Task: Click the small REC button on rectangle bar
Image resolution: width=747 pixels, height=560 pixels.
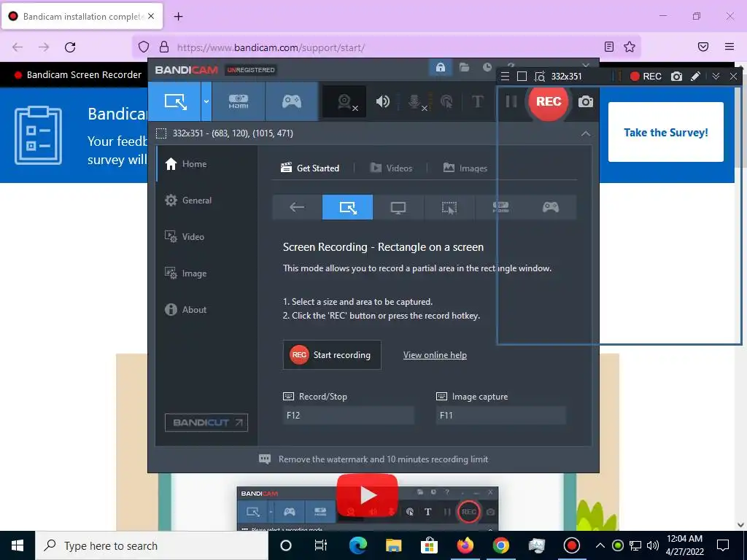Action: coord(646,76)
